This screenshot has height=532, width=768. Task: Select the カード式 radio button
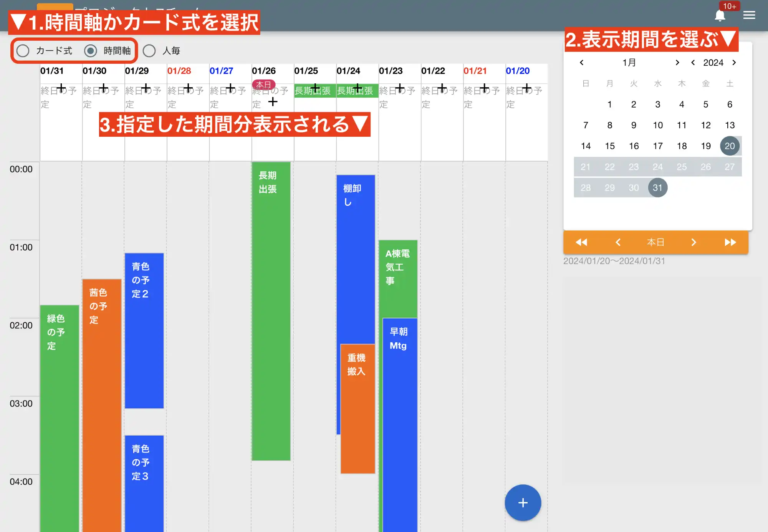23,50
